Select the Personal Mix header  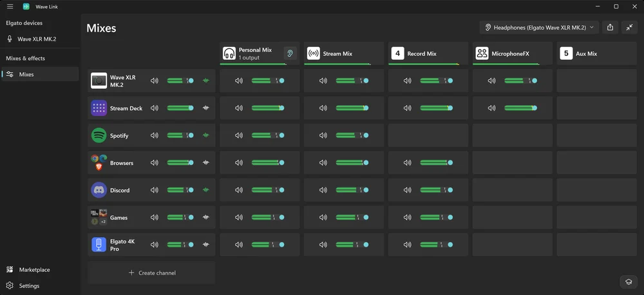(x=260, y=53)
